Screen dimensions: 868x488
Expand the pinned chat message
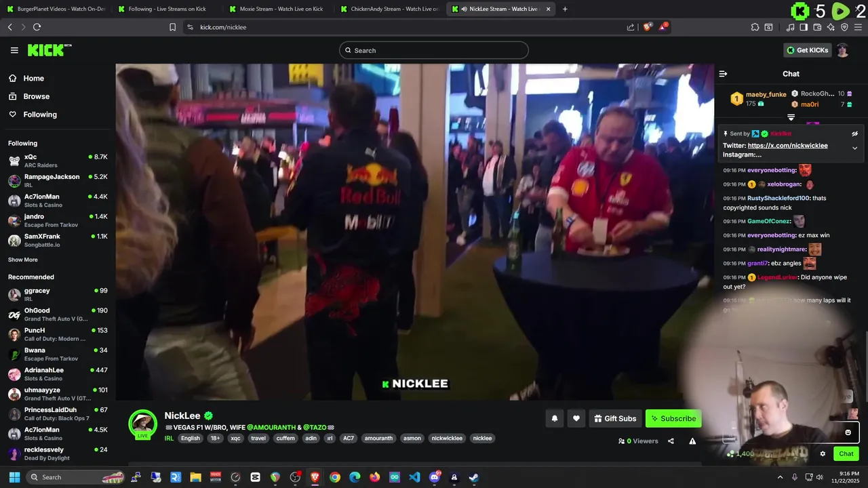[854, 148]
